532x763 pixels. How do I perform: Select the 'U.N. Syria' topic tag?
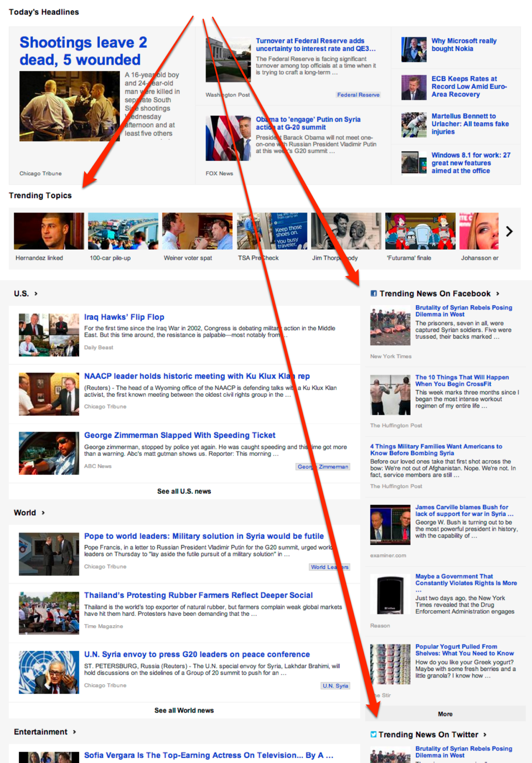(x=335, y=686)
